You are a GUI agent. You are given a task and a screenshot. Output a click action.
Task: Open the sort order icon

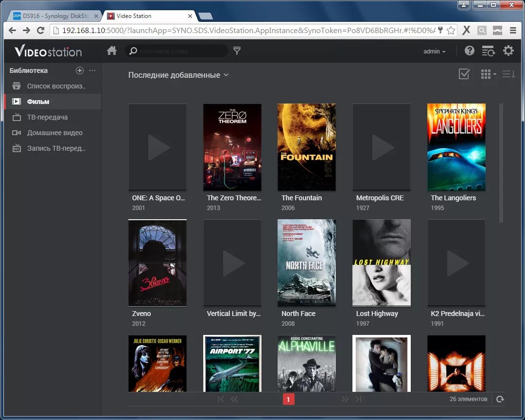[508, 74]
